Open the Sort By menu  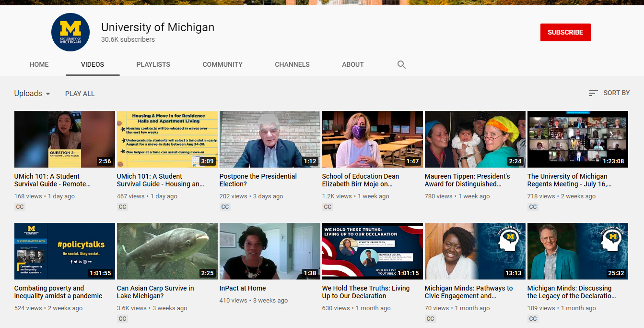[x=609, y=93]
